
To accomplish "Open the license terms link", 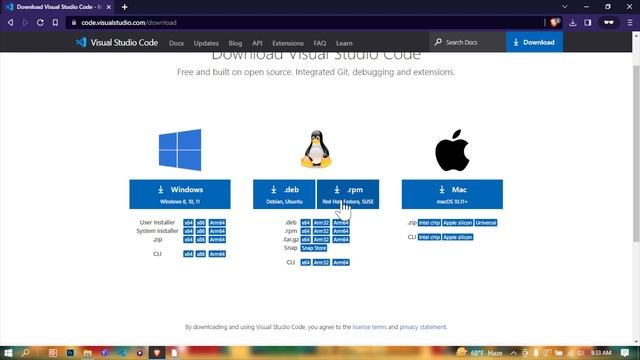I will [x=369, y=327].
